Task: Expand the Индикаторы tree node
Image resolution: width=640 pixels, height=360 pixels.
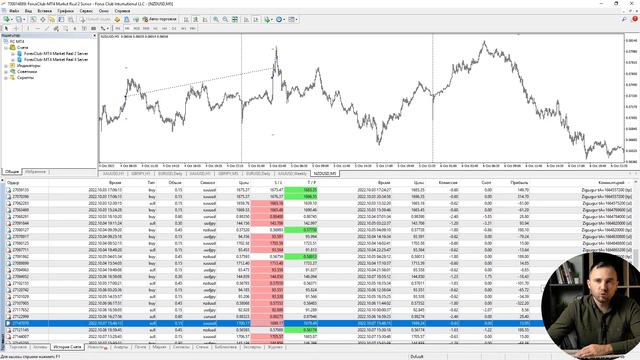Action: pyautogui.click(x=6, y=65)
